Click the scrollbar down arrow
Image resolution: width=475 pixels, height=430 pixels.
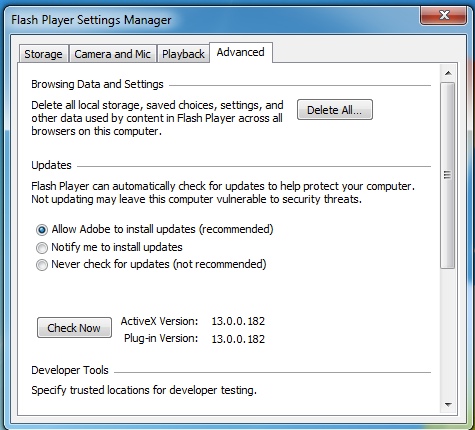[x=448, y=405]
